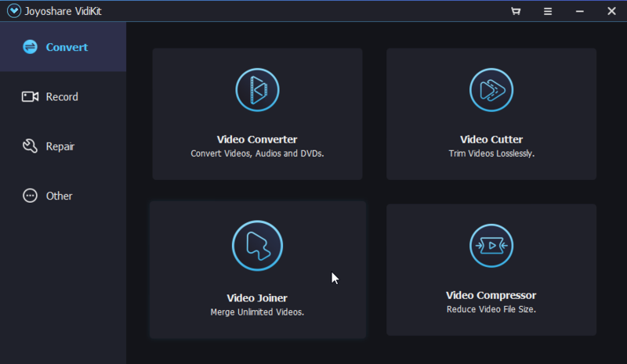
Task: Click the Joyoshare VidiKit window title
Action: 63,11
